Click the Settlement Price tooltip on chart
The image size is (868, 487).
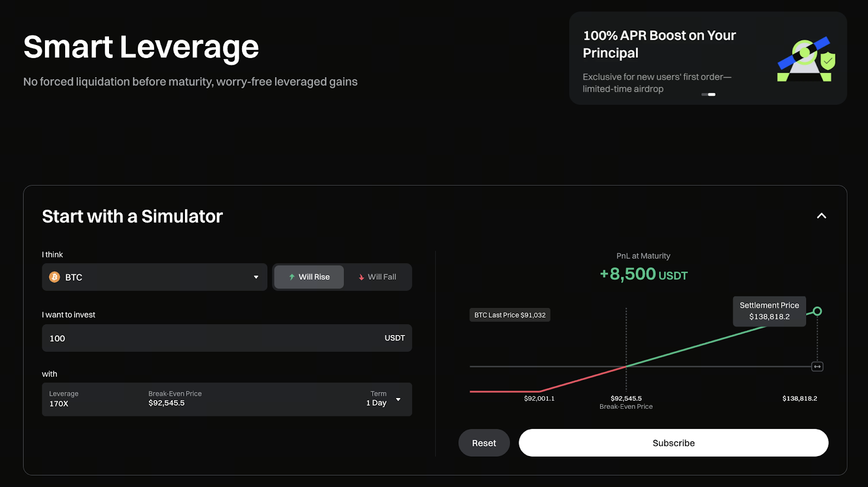pos(769,311)
